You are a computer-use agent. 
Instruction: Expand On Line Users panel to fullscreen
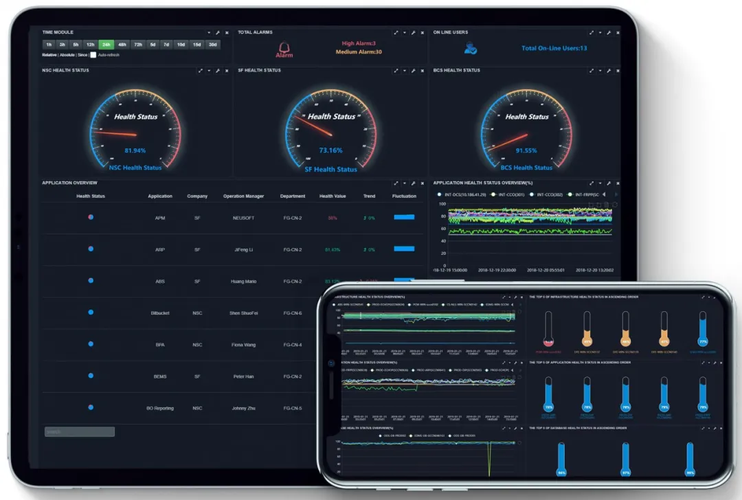coord(592,33)
